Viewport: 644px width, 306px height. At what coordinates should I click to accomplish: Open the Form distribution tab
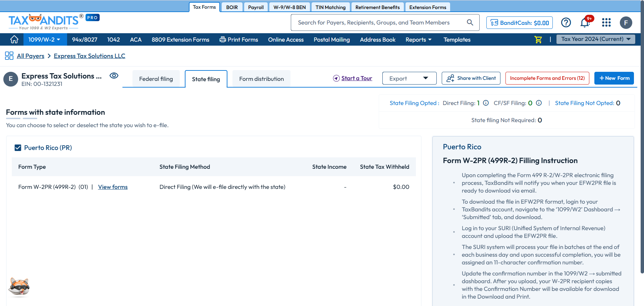point(261,79)
